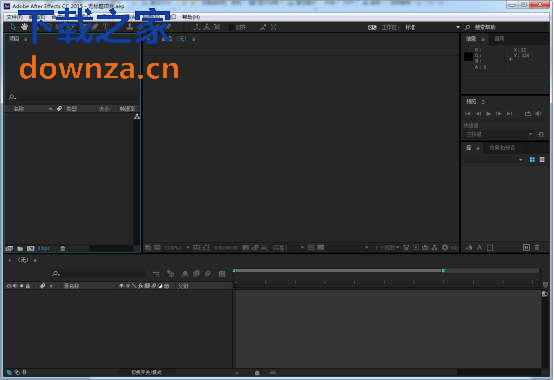Toggle the grid view button in Libraries panel
Viewport: 554px width, 380px height.
pyautogui.click(x=532, y=160)
